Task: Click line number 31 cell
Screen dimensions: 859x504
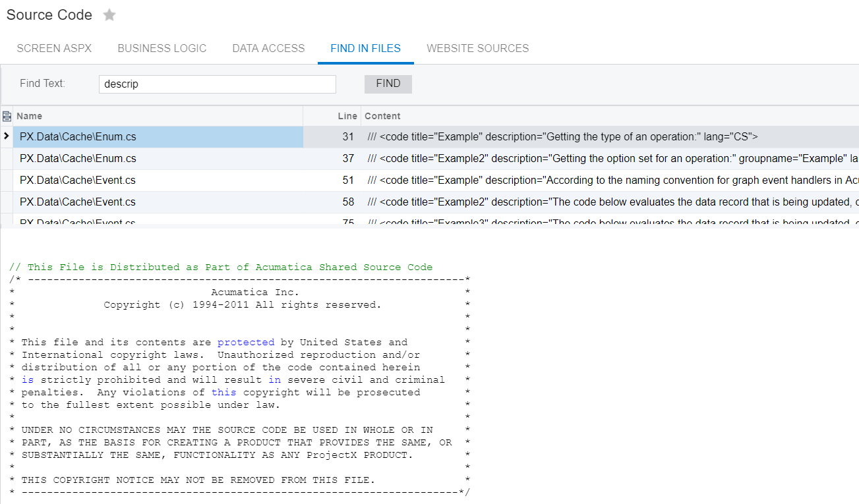Action: (332, 137)
